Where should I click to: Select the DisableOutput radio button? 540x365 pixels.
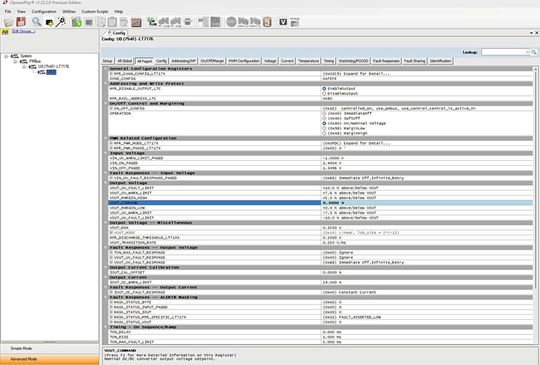pos(324,93)
